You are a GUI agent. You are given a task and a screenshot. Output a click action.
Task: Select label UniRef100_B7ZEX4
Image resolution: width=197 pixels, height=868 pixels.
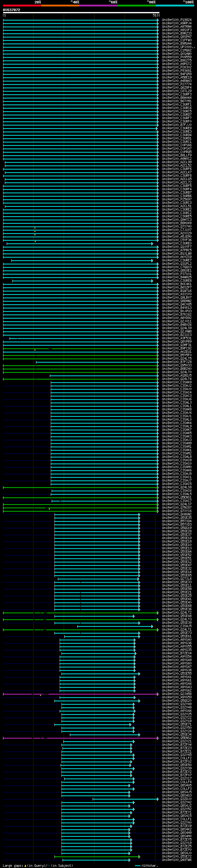[x=176, y=653]
